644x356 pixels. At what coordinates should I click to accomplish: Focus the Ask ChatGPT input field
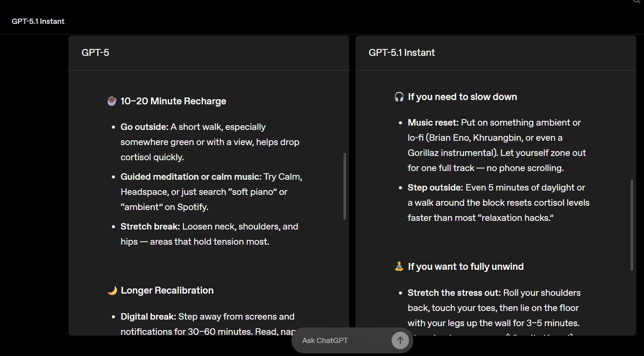[x=343, y=340]
